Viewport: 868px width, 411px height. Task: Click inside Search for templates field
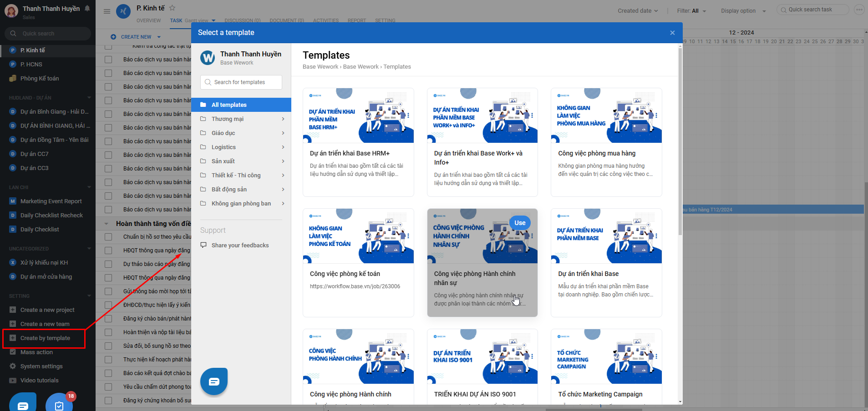241,82
